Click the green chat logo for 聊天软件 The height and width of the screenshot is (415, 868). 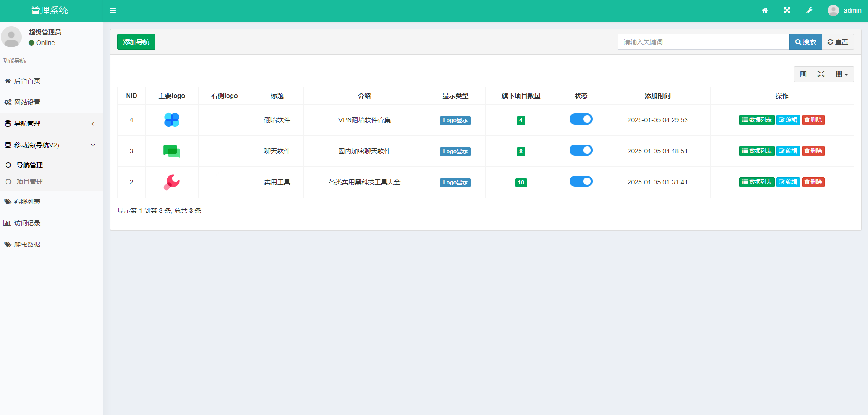coord(172,151)
